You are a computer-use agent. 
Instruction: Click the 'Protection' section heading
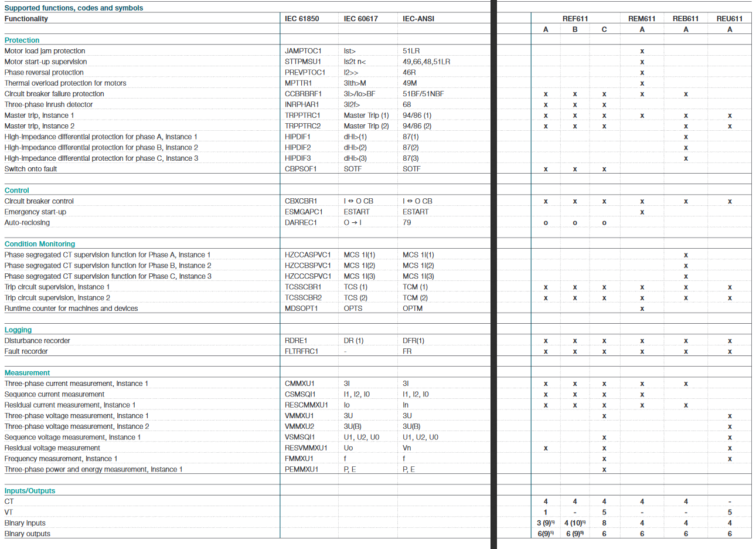(x=22, y=40)
